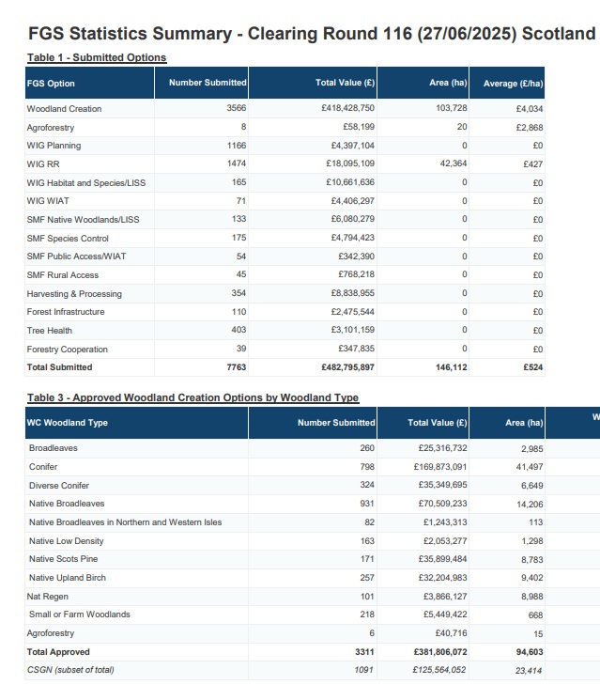Click the Small or Farm Woodlands row label
The height and width of the screenshot is (700, 600).
80,614
